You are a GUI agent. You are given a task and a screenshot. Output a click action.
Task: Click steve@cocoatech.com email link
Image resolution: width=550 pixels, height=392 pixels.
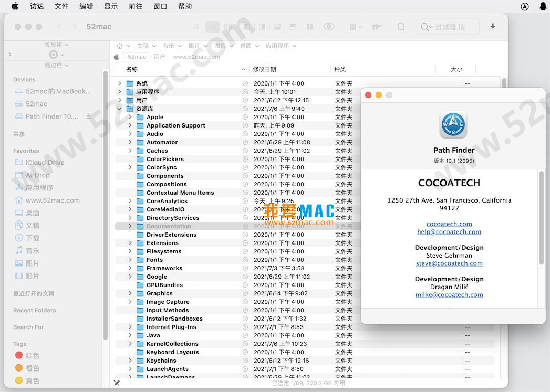[449, 263]
